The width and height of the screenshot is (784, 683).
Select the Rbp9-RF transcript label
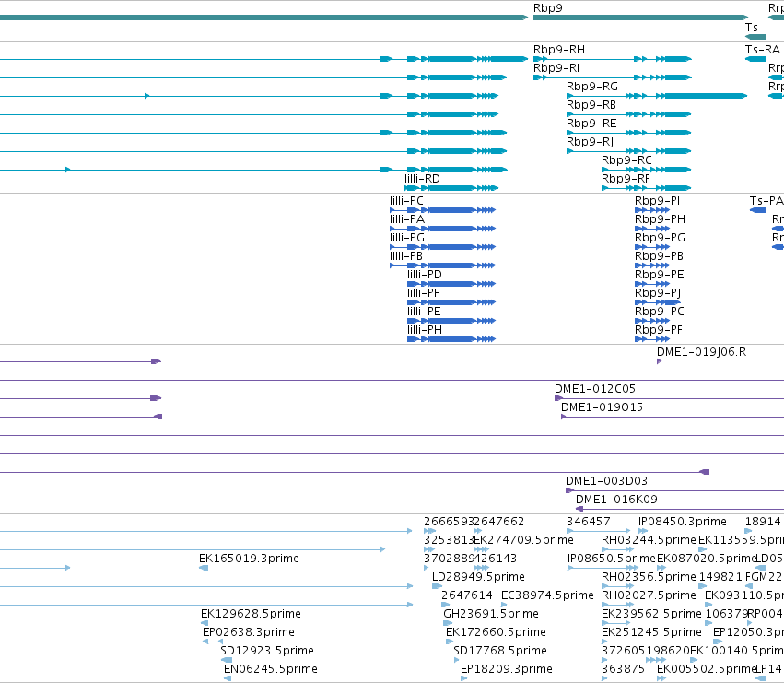coord(626,179)
